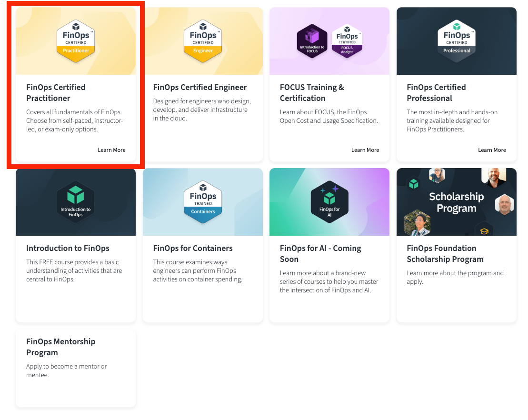Open the FinOps Mentorship Program title
Image resolution: width=528 pixels, height=420 pixels.
(60, 347)
